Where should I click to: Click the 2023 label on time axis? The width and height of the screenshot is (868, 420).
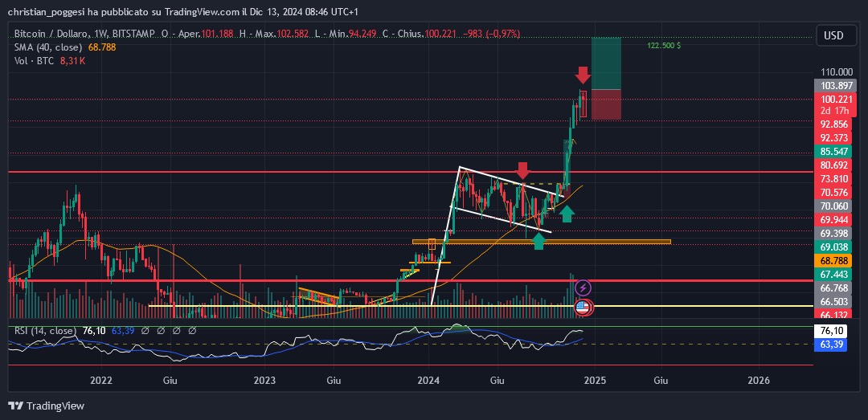pyautogui.click(x=264, y=381)
